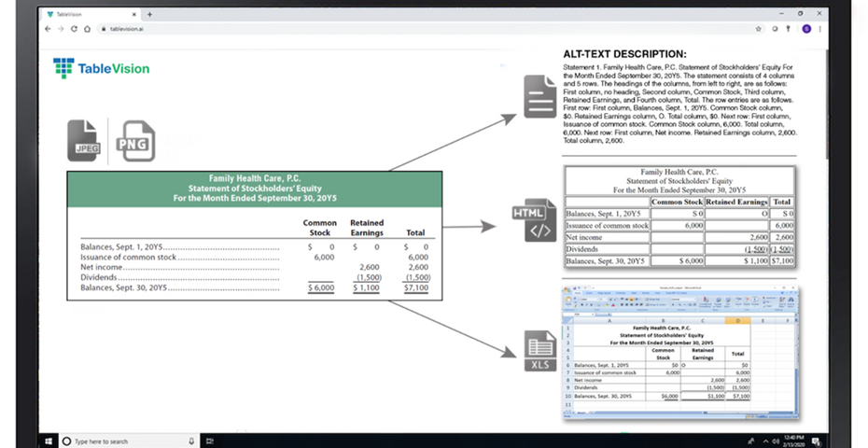Click the HTML code file icon
868x448 pixels.
pyautogui.click(x=534, y=220)
